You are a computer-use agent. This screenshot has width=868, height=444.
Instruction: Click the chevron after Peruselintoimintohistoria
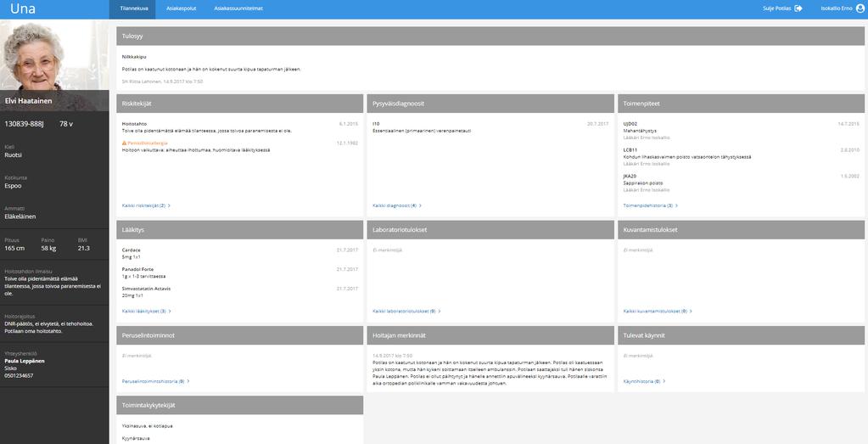coord(188,381)
